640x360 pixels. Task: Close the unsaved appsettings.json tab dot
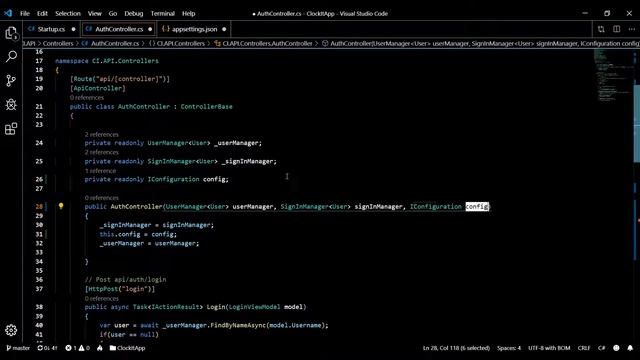(224, 29)
